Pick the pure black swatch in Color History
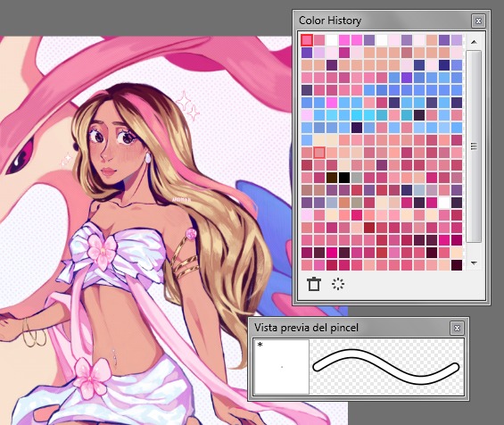This screenshot has height=425, width=504. tap(344, 178)
